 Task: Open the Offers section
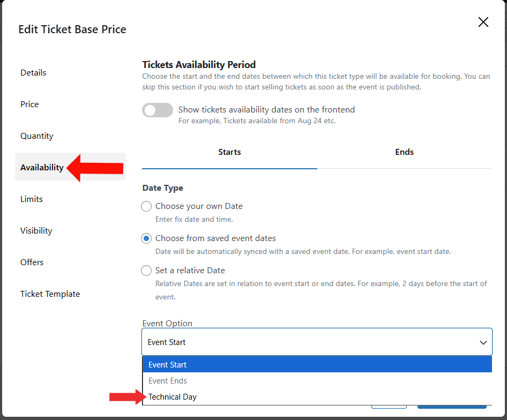click(x=32, y=262)
